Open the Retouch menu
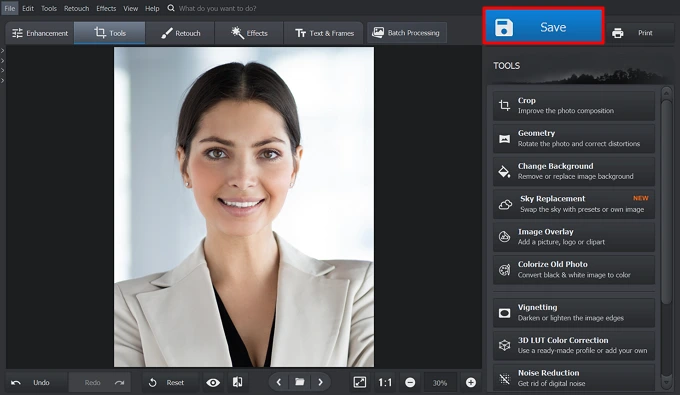 [76, 8]
